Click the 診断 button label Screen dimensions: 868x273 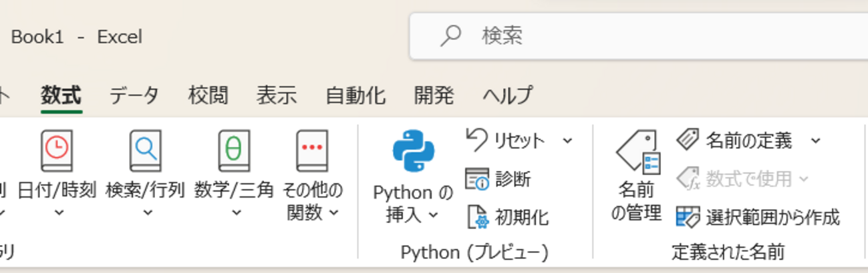[513, 179]
